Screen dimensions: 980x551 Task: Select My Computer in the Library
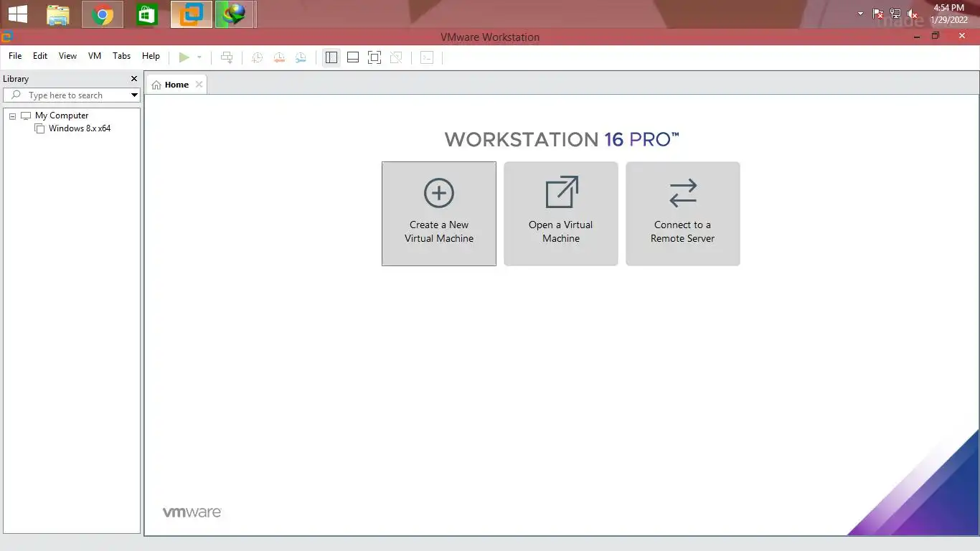coord(62,116)
